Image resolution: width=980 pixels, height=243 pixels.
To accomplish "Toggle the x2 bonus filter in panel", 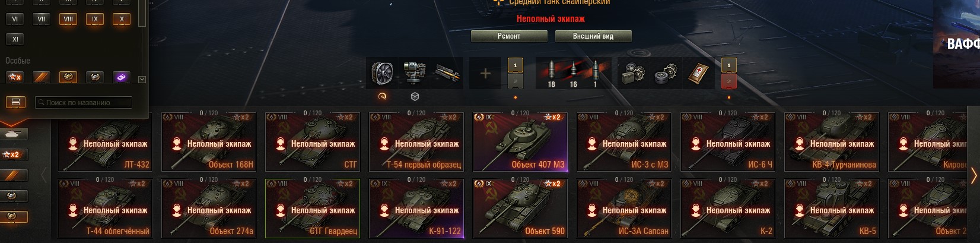I will tap(15, 77).
